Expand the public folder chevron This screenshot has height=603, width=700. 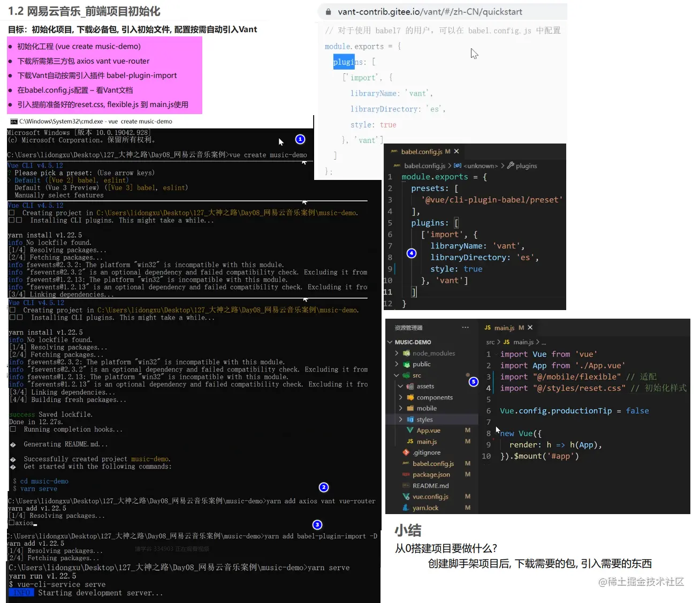pyautogui.click(x=397, y=364)
